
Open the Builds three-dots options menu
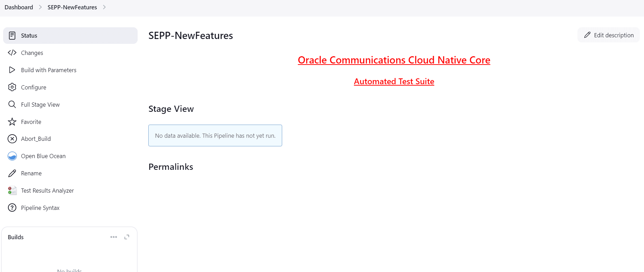coord(113,237)
